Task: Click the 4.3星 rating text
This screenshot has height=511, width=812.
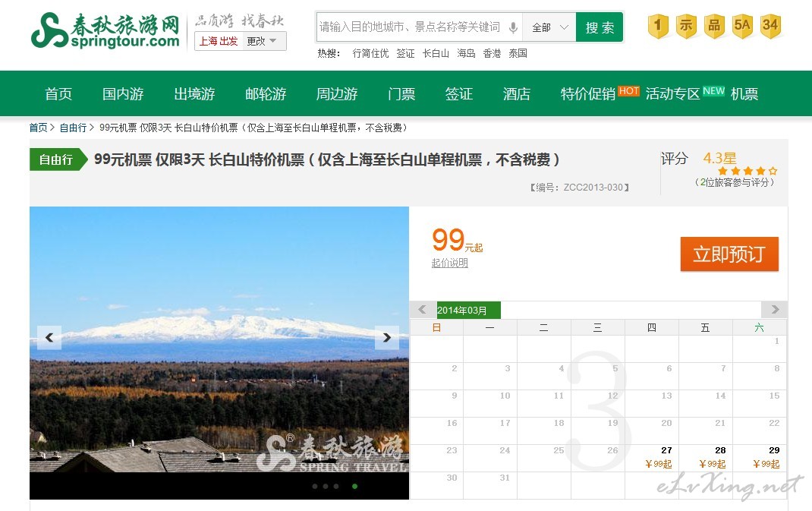Action: tap(719, 158)
